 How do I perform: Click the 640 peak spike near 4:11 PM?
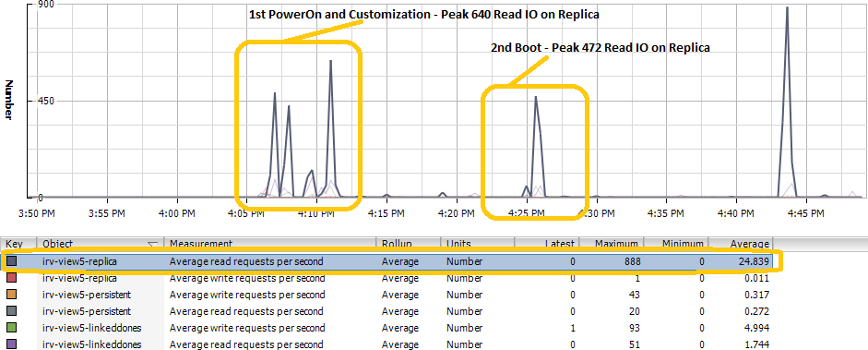click(330, 61)
